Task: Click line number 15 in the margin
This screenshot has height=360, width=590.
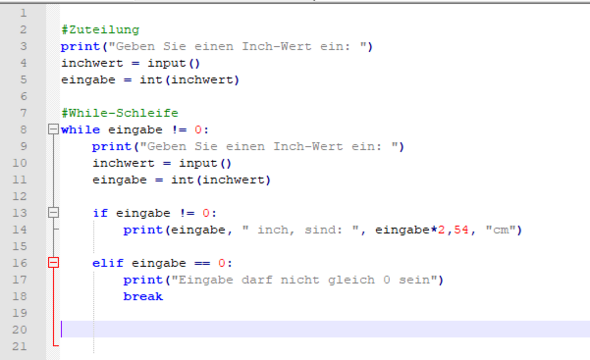Action: pyautogui.click(x=20, y=246)
